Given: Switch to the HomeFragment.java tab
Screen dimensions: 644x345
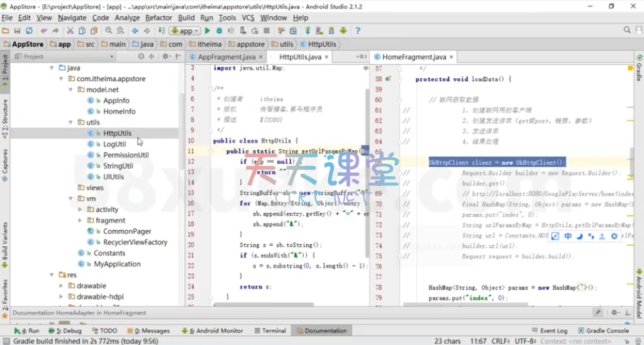Looking at the screenshot, I should pyautogui.click(x=413, y=57).
